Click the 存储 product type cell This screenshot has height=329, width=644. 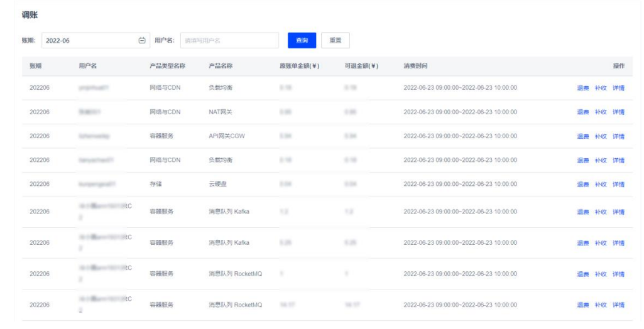pyautogui.click(x=156, y=184)
